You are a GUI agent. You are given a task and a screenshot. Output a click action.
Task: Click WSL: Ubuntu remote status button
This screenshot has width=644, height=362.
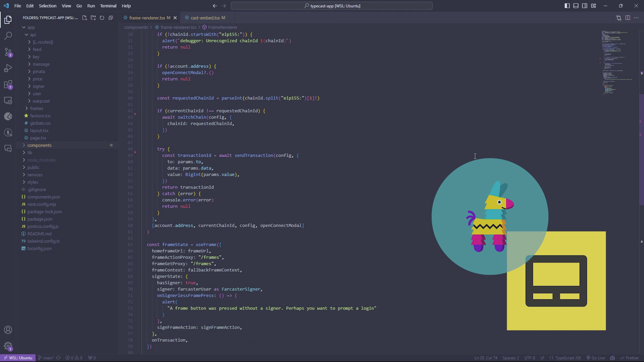pos(17,358)
